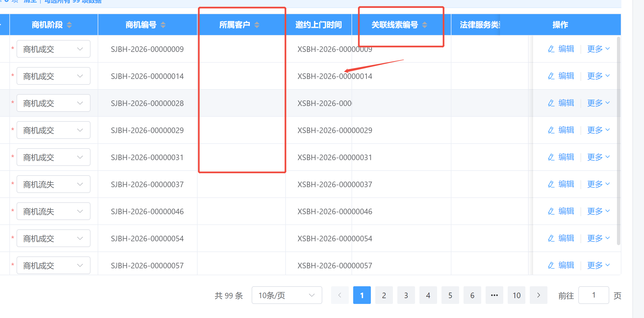This screenshot has width=644, height=318.
Task: Sort by 所属客户 column sort icon
Action: click(x=257, y=25)
